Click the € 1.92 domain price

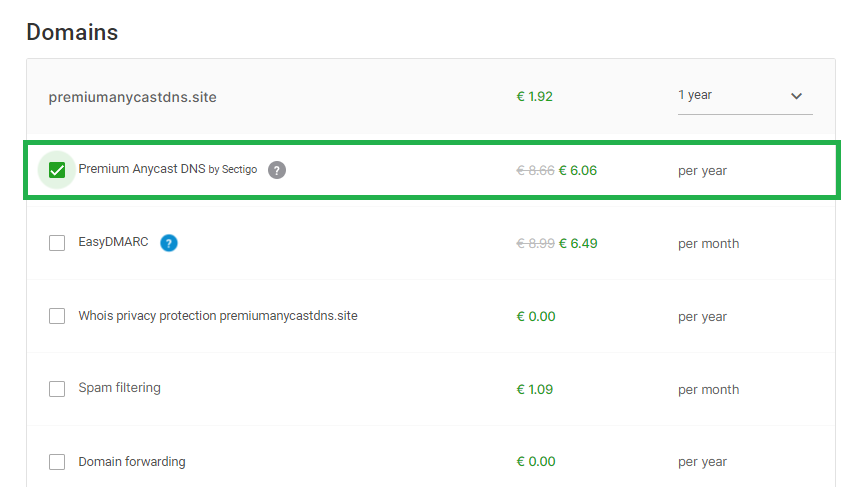[x=534, y=96]
